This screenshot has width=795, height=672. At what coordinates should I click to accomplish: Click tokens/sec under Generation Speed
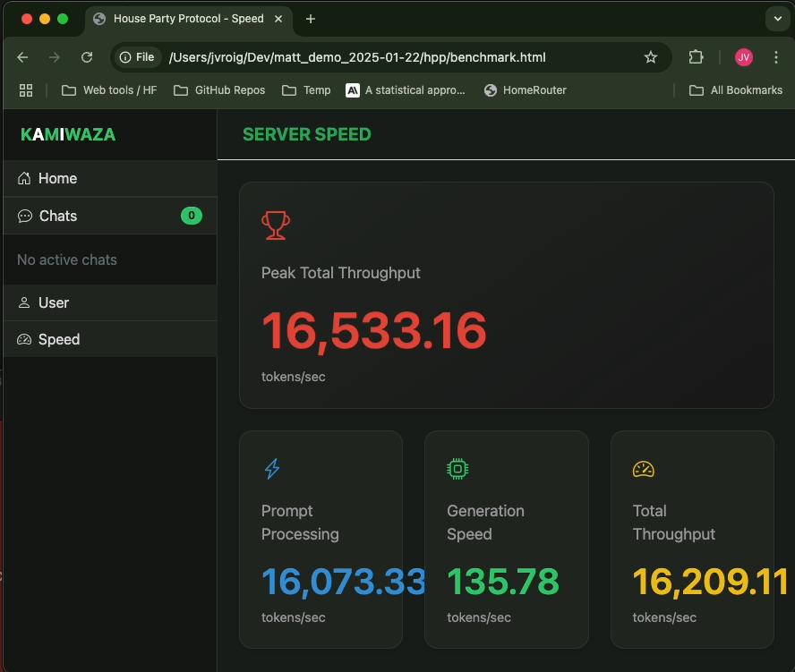[479, 617]
